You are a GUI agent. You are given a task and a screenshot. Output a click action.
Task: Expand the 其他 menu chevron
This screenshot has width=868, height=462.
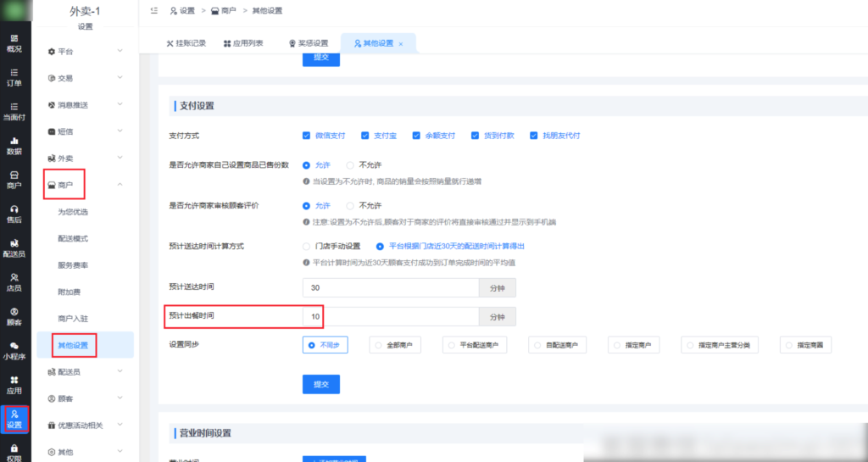[120, 451]
